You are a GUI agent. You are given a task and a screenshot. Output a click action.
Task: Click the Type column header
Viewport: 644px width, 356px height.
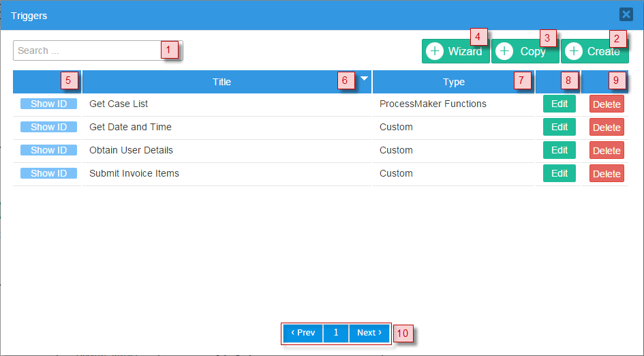[x=453, y=82]
